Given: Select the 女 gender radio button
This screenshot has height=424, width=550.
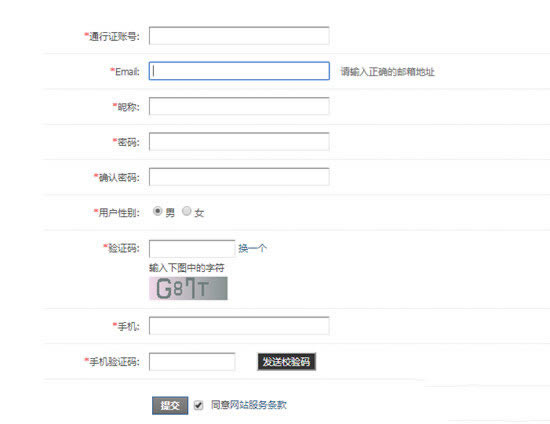Looking at the screenshot, I should coord(187,211).
